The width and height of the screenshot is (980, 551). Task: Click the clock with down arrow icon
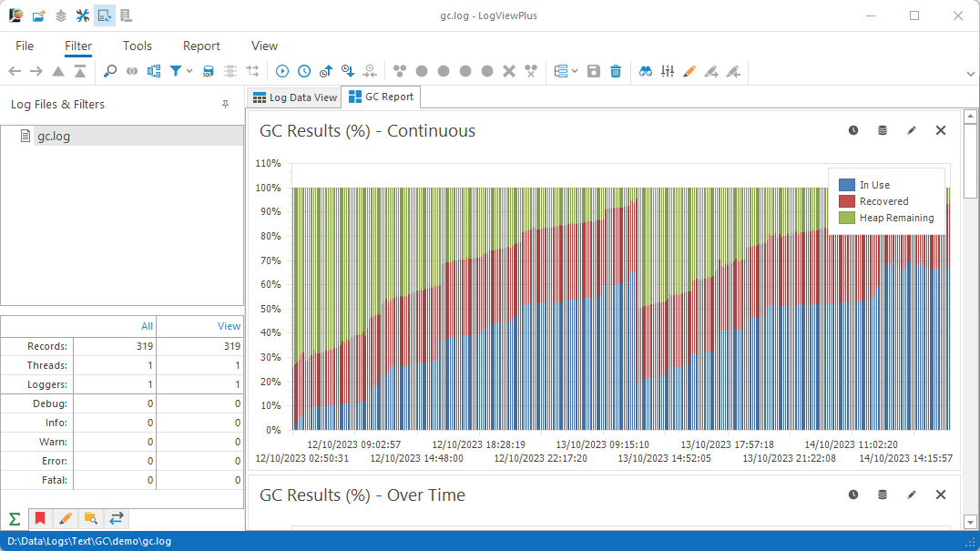click(x=348, y=71)
